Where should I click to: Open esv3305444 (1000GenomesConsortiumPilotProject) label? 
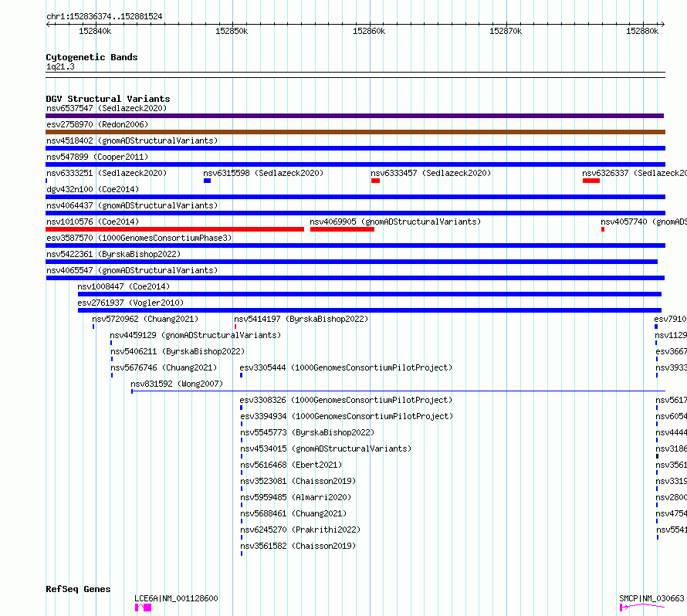point(346,367)
